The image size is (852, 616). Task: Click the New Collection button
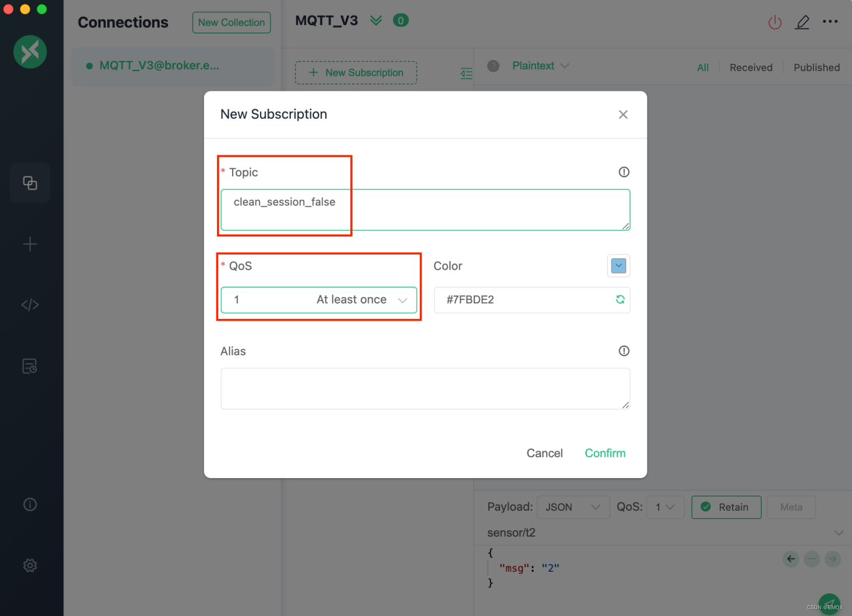[231, 22]
